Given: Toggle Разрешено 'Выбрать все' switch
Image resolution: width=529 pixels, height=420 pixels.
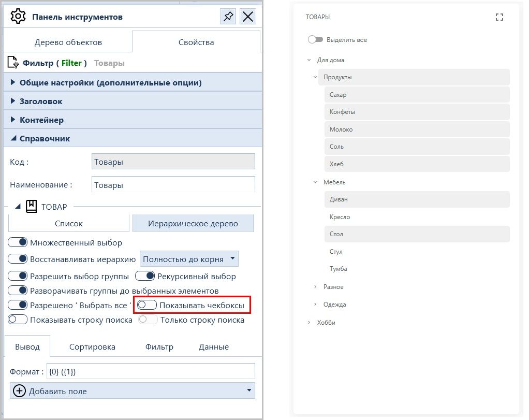Looking at the screenshot, I should (18, 305).
